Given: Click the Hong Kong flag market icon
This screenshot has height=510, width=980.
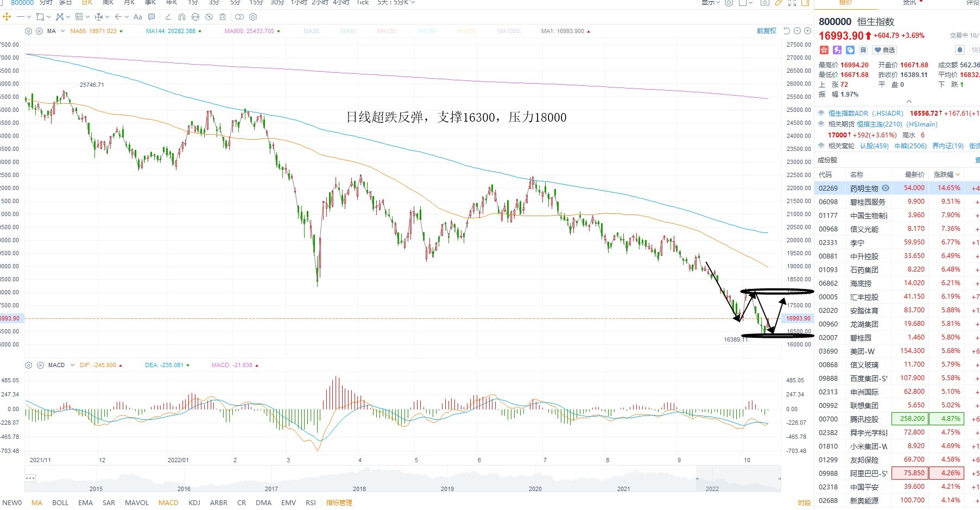Looking at the screenshot, I should pos(824,50).
